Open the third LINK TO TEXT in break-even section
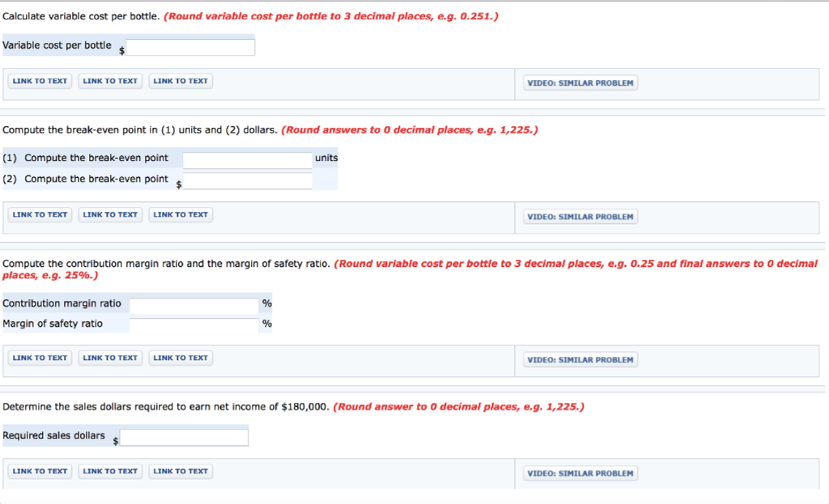The height and width of the screenshot is (504, 829). tap(181, 214)
